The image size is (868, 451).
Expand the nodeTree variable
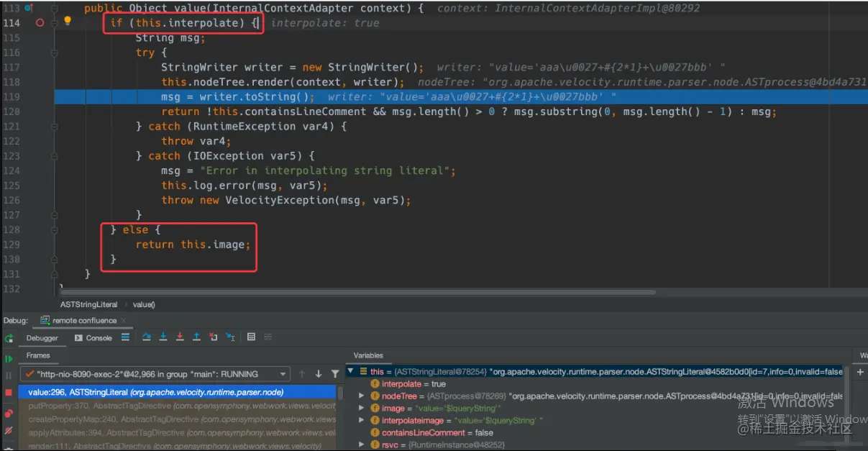362,396
